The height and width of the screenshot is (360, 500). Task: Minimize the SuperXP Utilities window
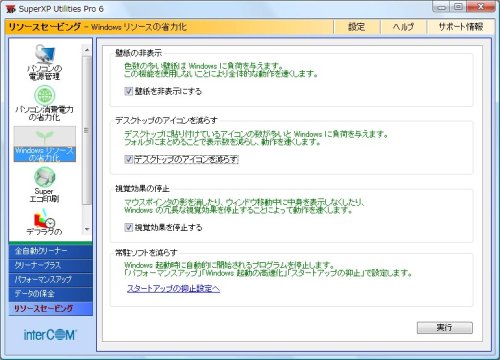[x=441, y=7]
